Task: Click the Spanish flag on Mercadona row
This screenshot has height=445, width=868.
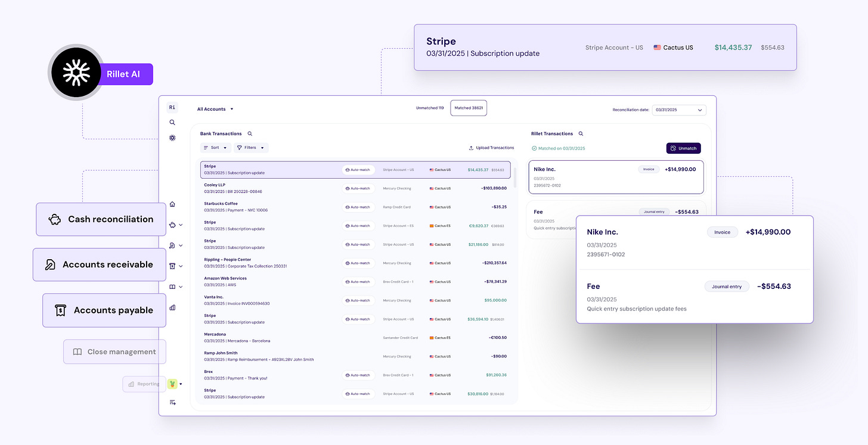Action: tap(432, 338)
